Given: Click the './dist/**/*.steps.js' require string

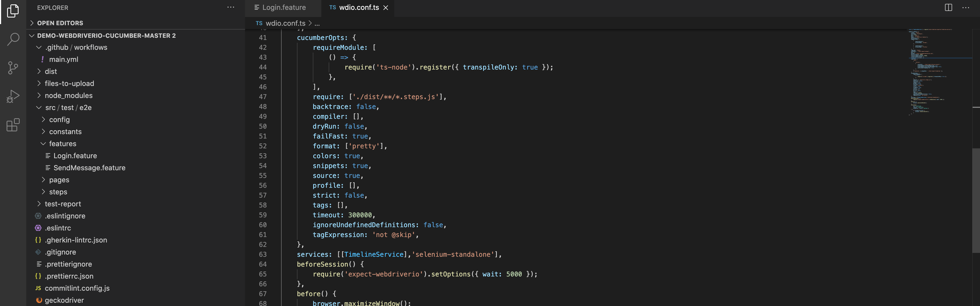Looking at the screenshot, I should pos(396,97).
